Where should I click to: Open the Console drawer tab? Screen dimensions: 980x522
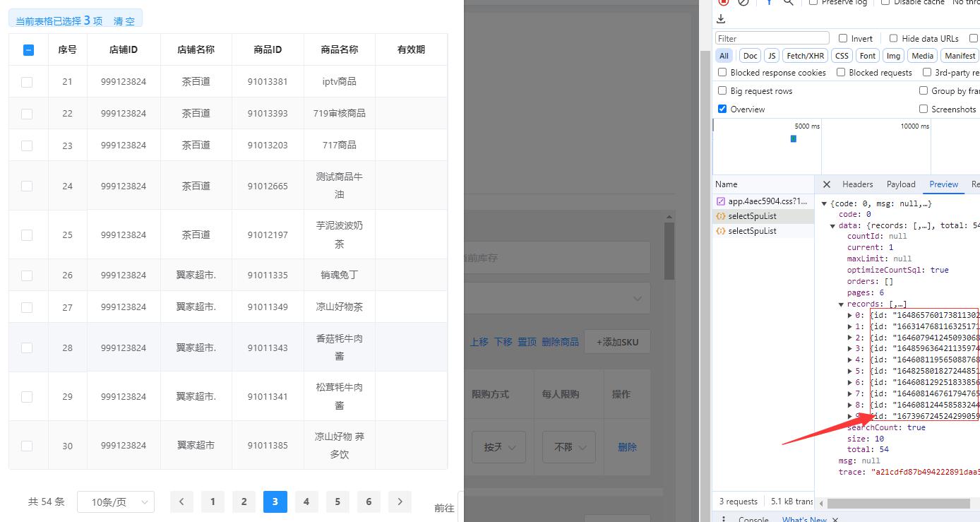click(x=753, y=519)
